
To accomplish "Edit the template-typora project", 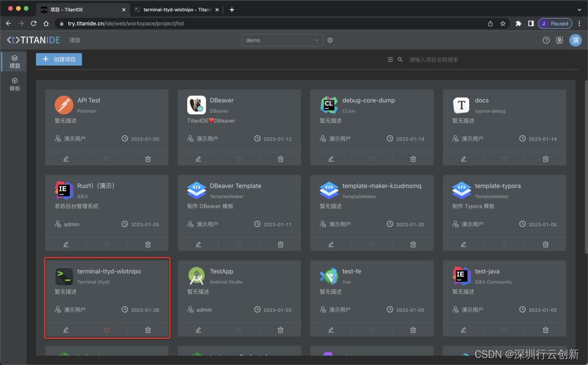I will tap(463, 244).
